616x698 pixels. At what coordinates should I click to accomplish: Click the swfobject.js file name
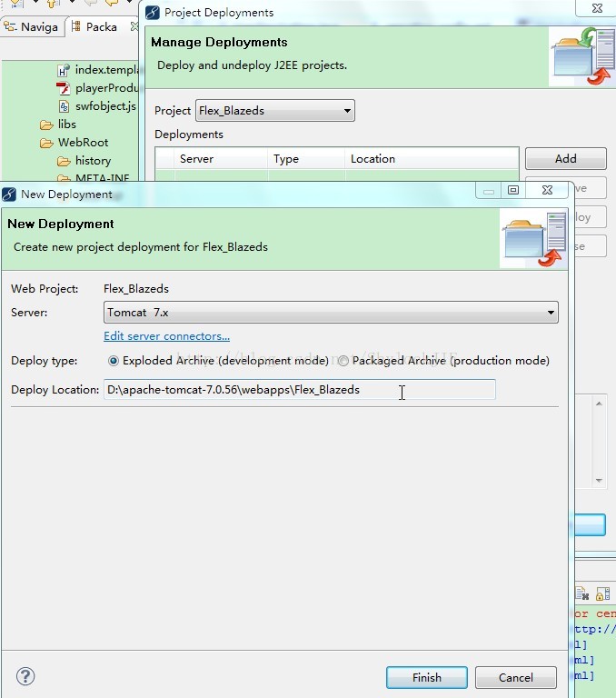(105, 106)
